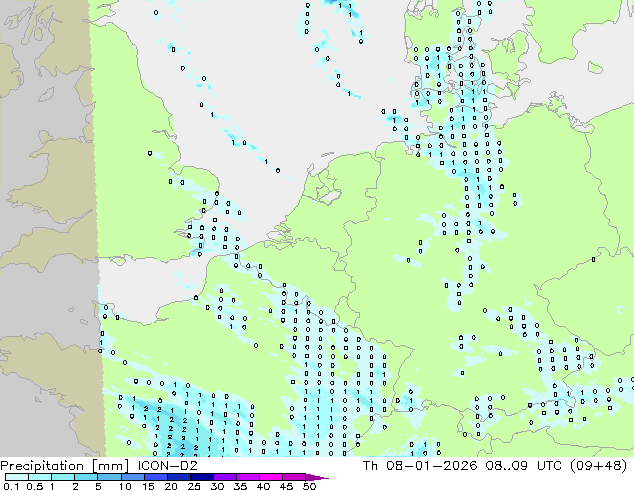Click the 30–35 mm purple legend swatch
Screen dimensions: 634x490
coord(225,477)
